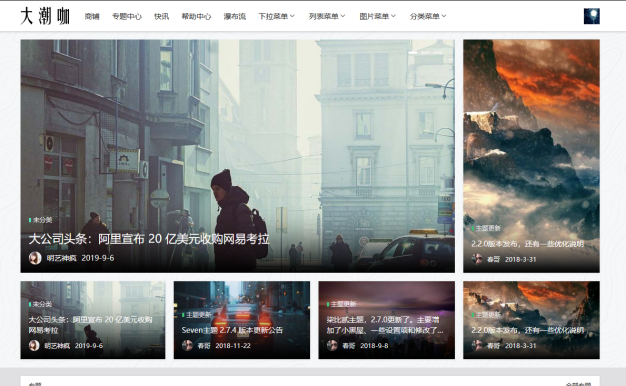The width and height of the screenshot is (626, 386).
Task: Go to 专题中心 in the navigation
Action: click(x=127, y=16)
